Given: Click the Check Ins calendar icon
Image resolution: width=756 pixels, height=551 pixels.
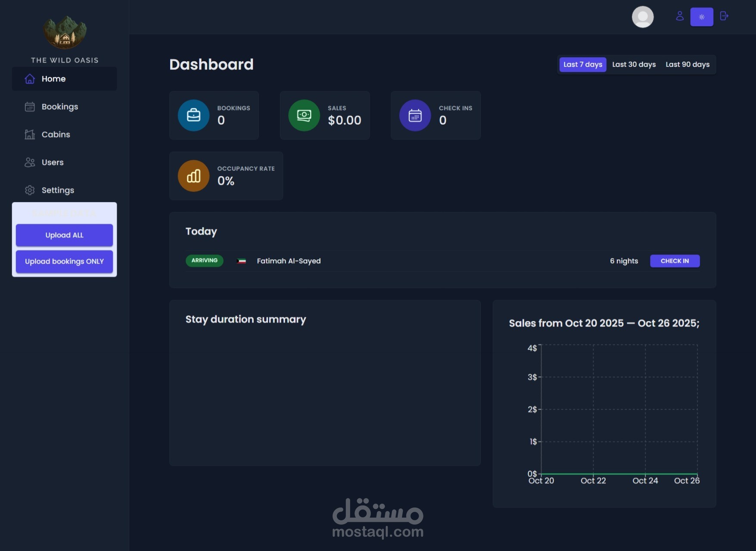Looking at the screenshot, I should [x=415, y=115].
